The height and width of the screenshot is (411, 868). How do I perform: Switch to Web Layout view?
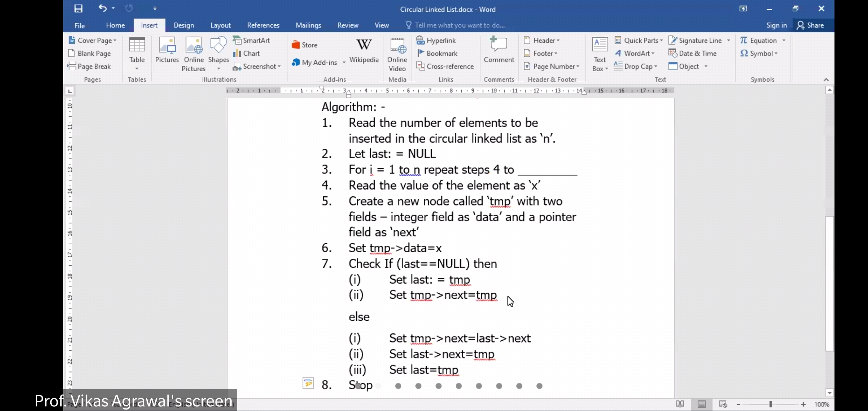point(723,404)
